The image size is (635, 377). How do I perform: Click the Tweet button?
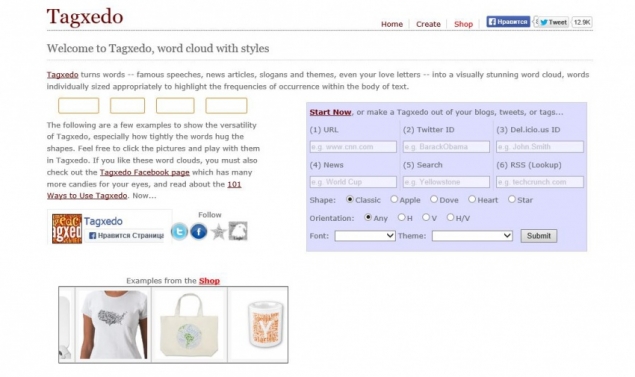[553, 22]
